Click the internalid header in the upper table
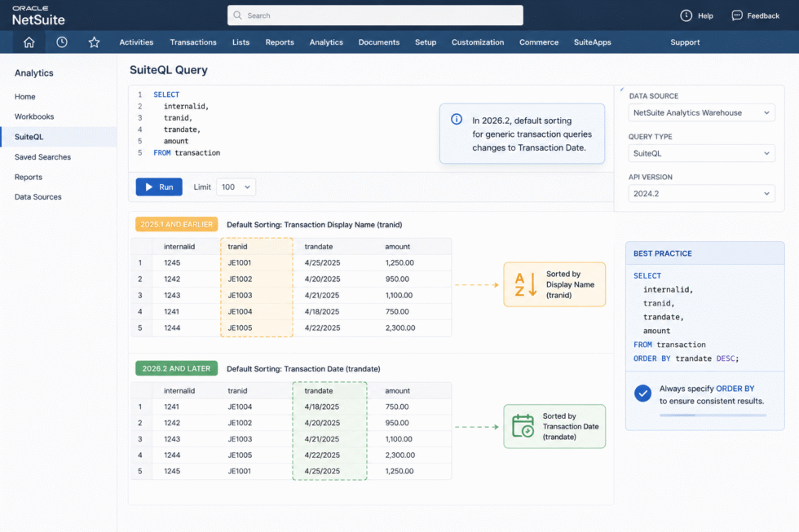The width and height of the screenshot is (799, 532). [x=179, y=246]
